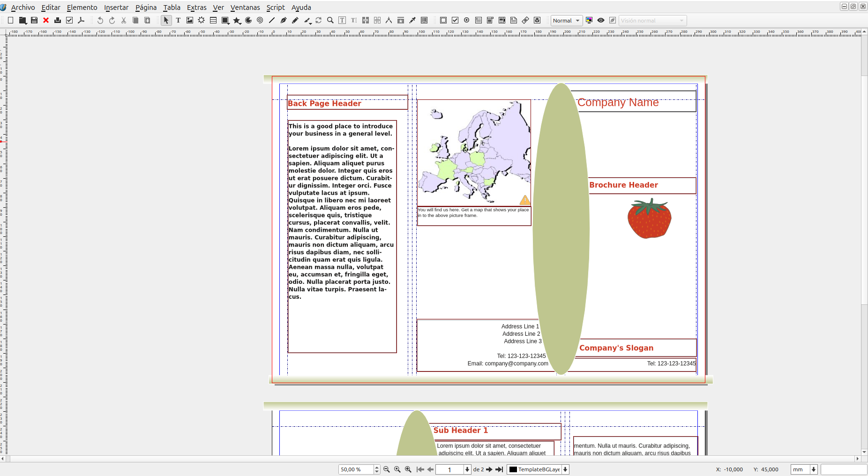Select the Image Frame tool
This screenshot has height=476, width=868.
(190, 20)
